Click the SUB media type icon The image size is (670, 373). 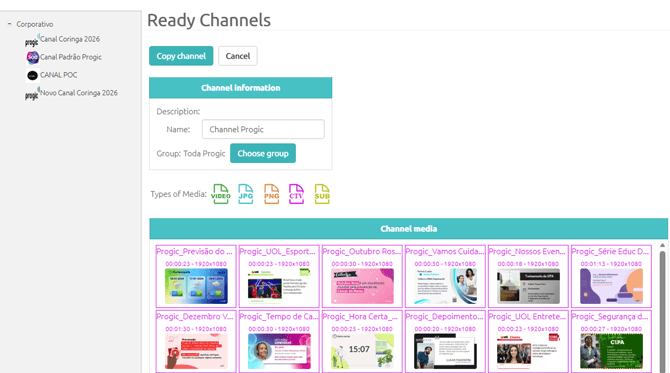(322, 194)
